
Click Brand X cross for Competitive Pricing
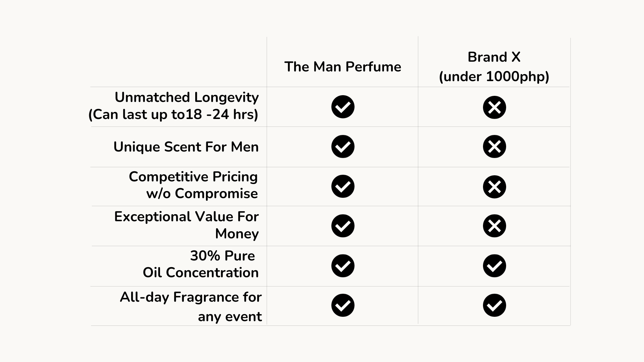click(494, 187)
